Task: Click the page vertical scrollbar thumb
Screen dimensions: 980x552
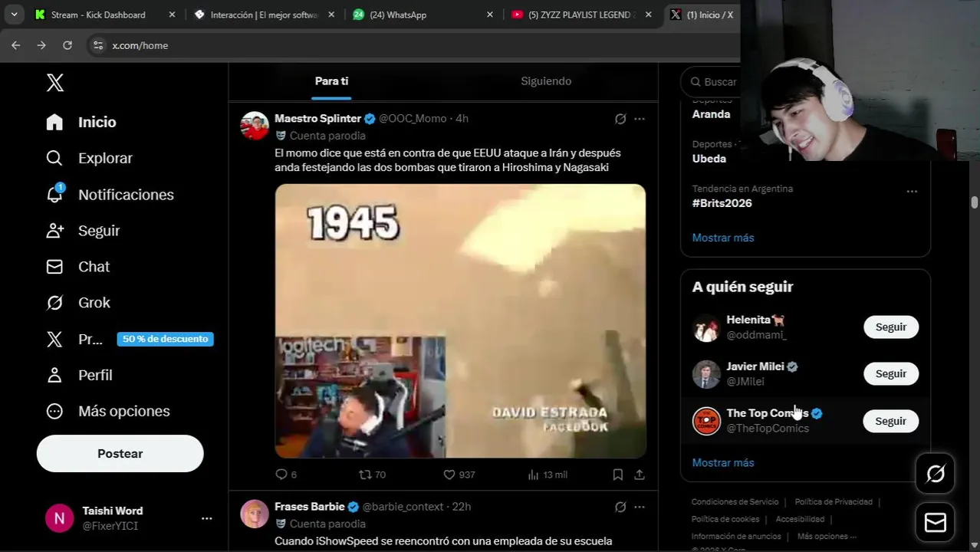Action: tap(975, 202)
